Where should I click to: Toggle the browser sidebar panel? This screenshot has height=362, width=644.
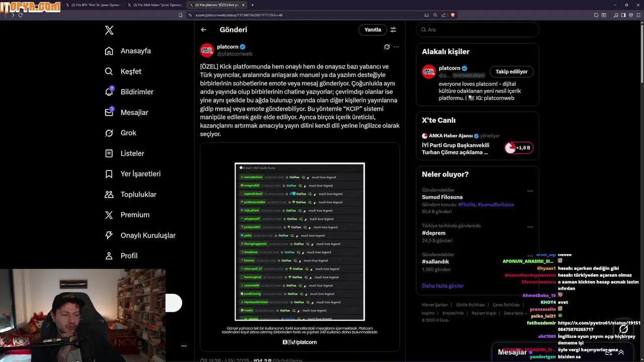coord(623,15)
